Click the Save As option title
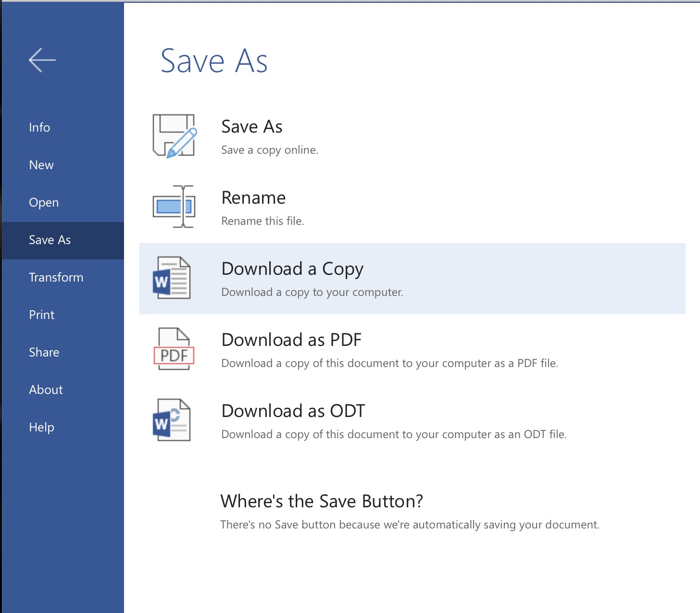 coord(252,127)
